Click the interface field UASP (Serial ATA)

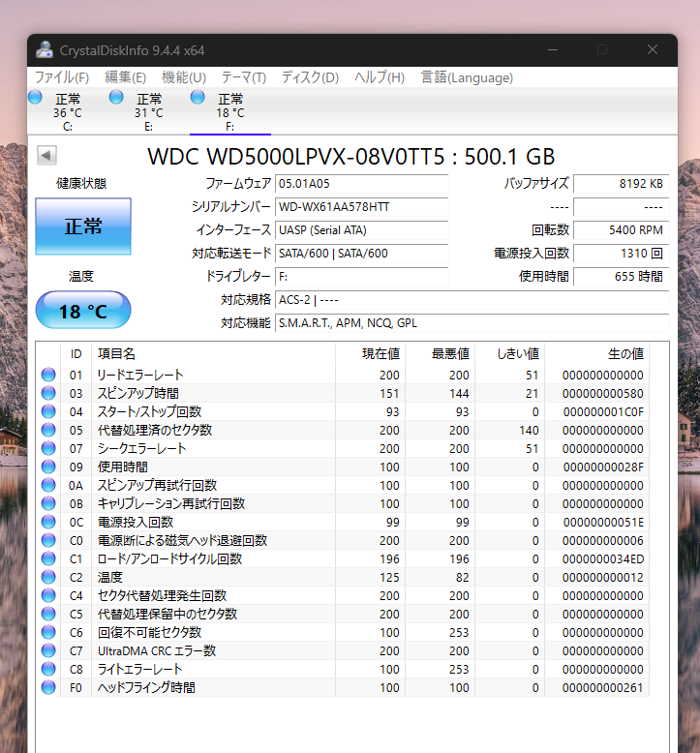pos(361,230)
